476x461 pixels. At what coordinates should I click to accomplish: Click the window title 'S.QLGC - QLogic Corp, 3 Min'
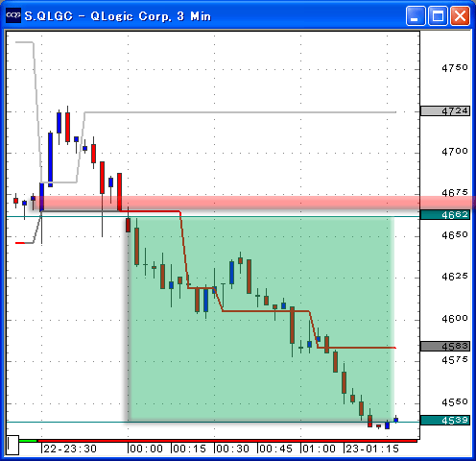pos(118,16)
